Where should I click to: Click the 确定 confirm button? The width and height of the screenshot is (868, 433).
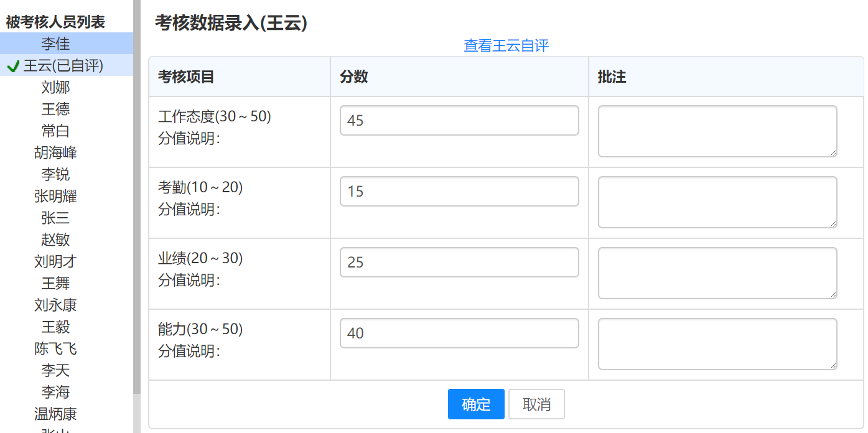click(476, 404)
